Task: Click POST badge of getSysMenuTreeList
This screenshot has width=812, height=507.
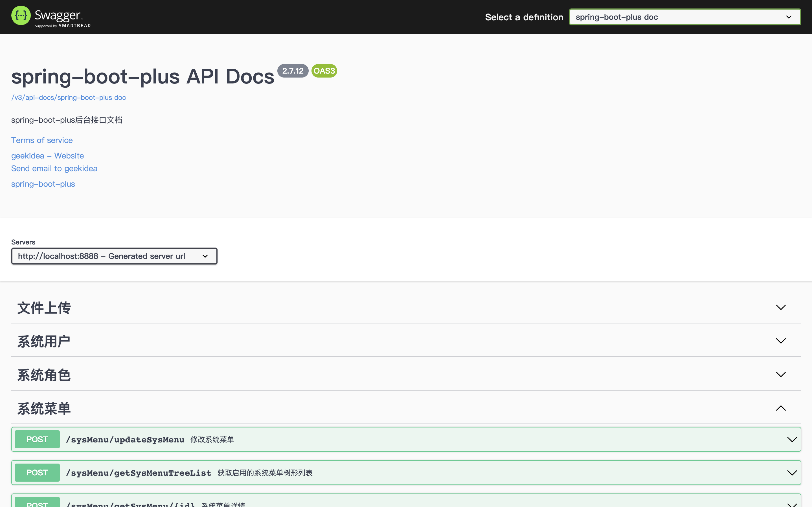Action: [37, 473]
